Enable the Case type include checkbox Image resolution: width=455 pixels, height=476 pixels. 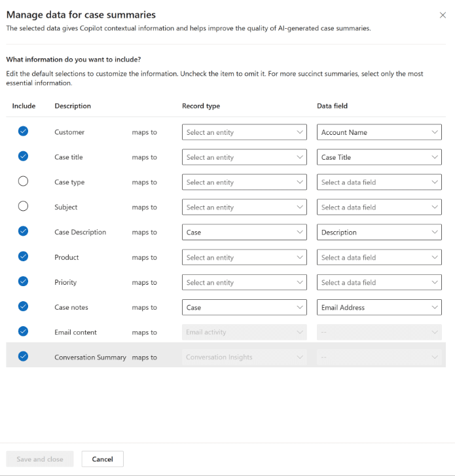pyautogui.click(x=24, y=182)
